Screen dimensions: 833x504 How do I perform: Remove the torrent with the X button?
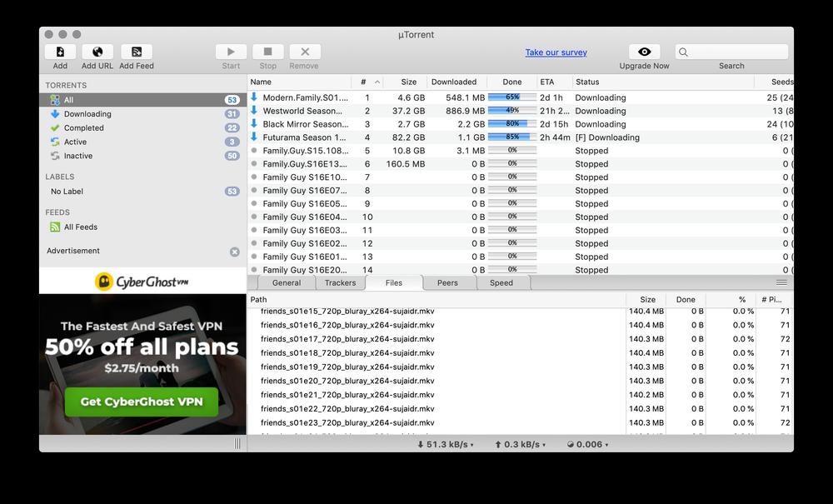tap(305, 52)
